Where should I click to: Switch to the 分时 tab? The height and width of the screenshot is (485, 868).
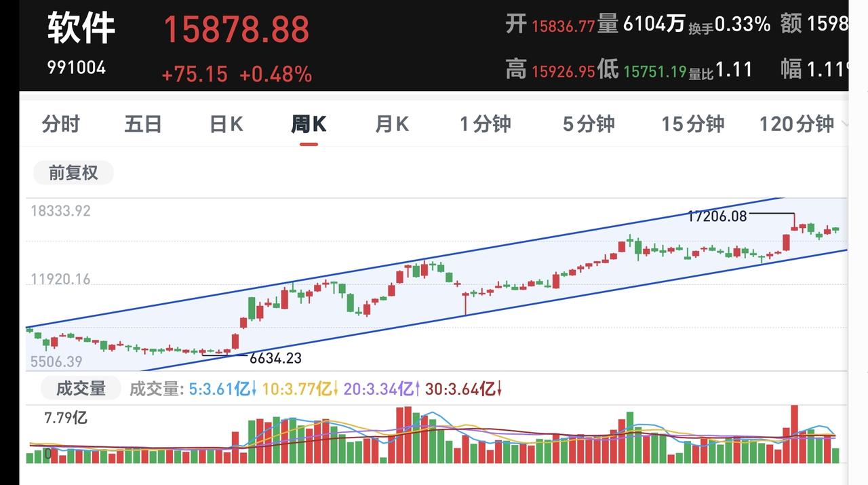60,124
